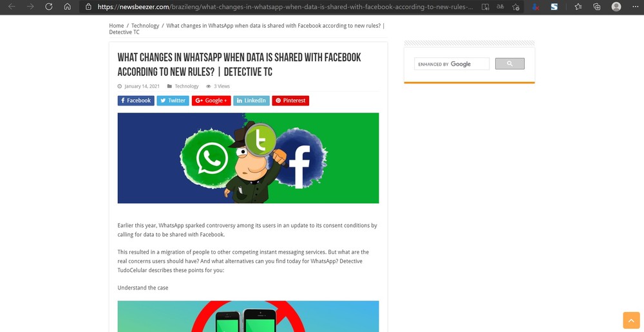The width and height of the screenshot is (644, 332).
Task: Click the Google custom search input field
Action: coord(452,64)
